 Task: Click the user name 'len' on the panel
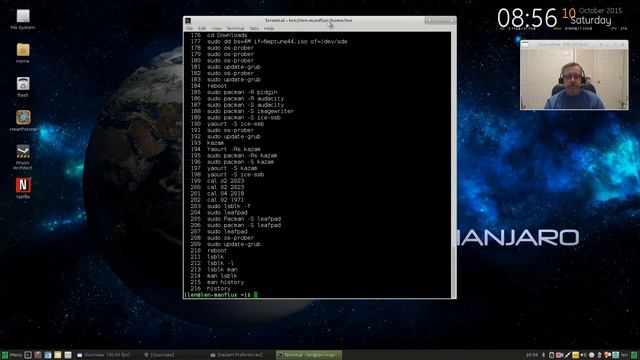(624, 355)
